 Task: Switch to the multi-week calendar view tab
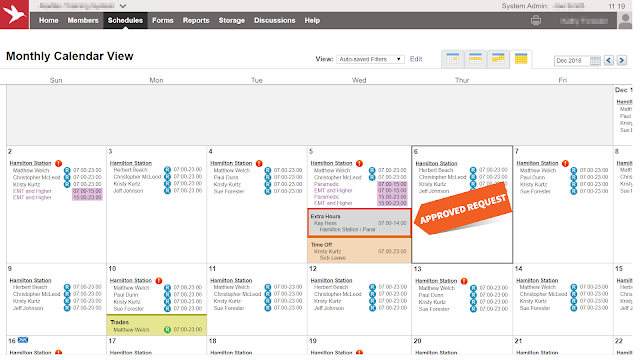tap(498, 59)
